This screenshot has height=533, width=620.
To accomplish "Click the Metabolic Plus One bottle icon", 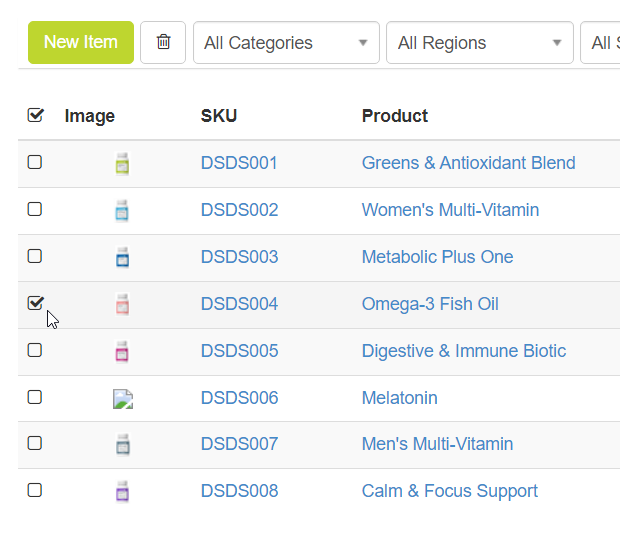I will pos(123,257).
